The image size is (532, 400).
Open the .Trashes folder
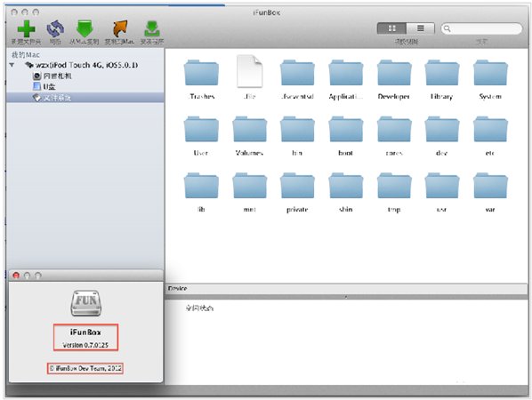click(x=201, y=73)
